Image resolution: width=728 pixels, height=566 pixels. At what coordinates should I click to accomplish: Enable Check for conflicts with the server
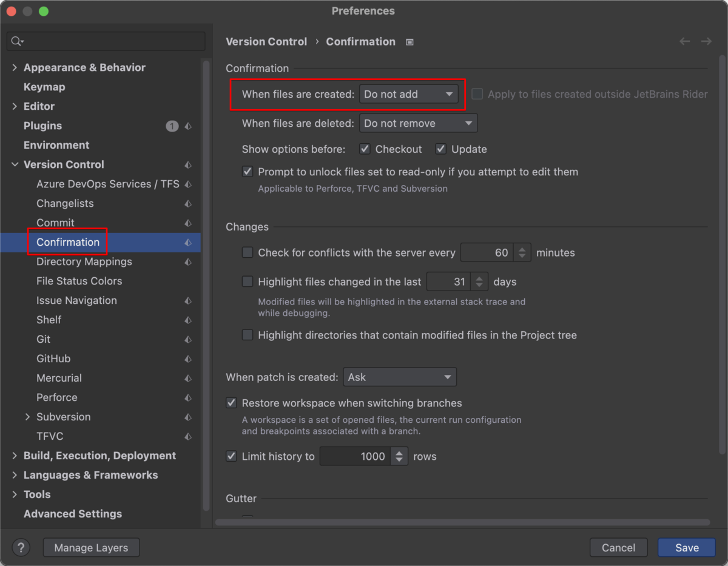coord(248,253)
